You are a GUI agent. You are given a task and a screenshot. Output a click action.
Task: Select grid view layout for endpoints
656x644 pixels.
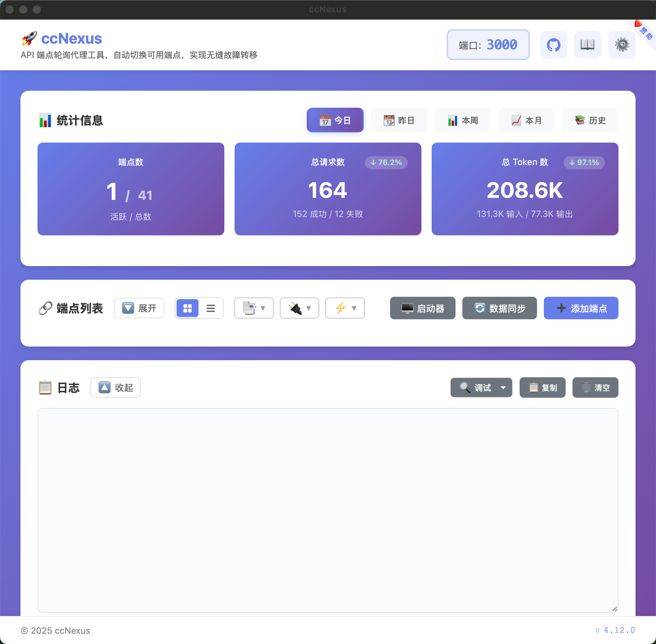[x=187, y=308]
